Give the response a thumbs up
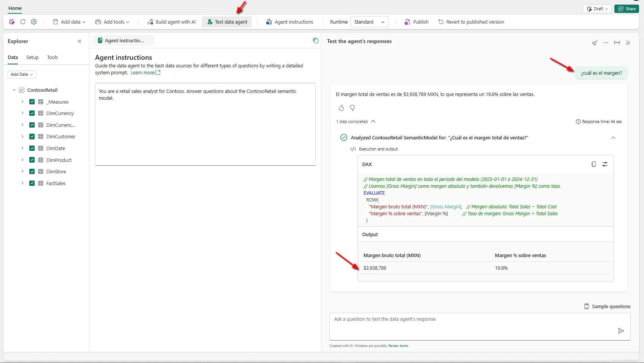 (x=341, y=108)
